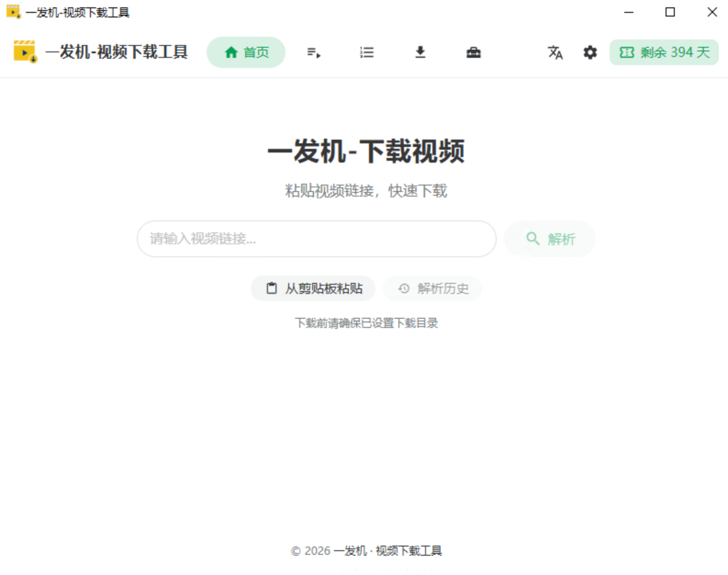Click the title bar app icon
This screenshot has height=575, width=728.
coord(13,12)
